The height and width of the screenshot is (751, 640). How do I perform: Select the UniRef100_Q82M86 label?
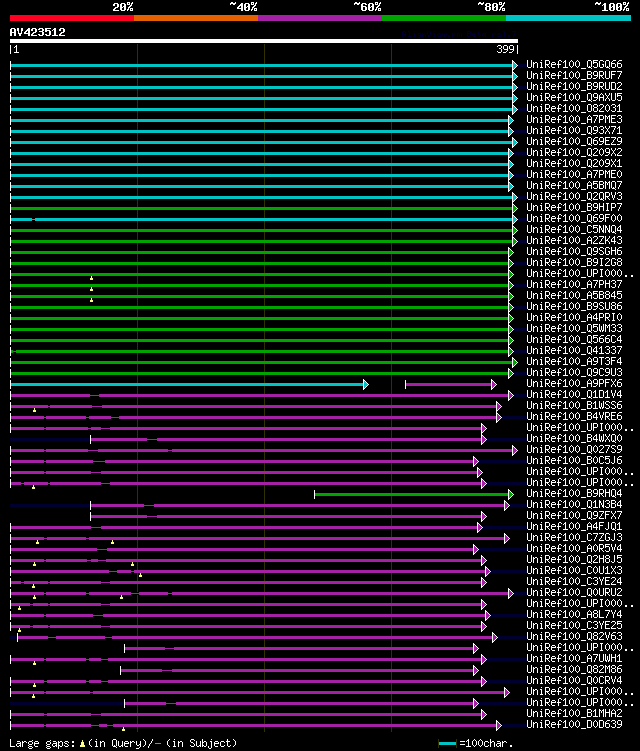tap(574, 670)
